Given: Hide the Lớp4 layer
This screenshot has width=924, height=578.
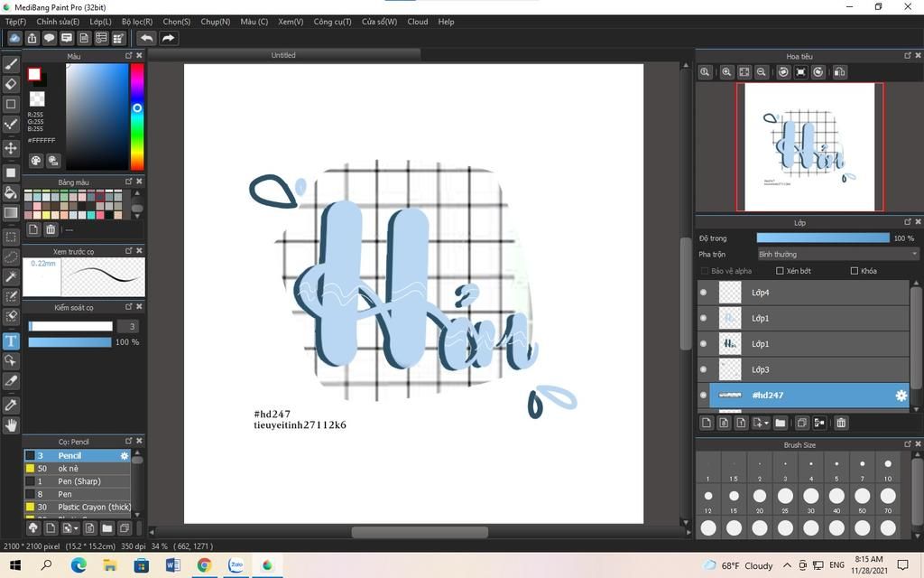Looking at the screenshot, I should (704, 293).
